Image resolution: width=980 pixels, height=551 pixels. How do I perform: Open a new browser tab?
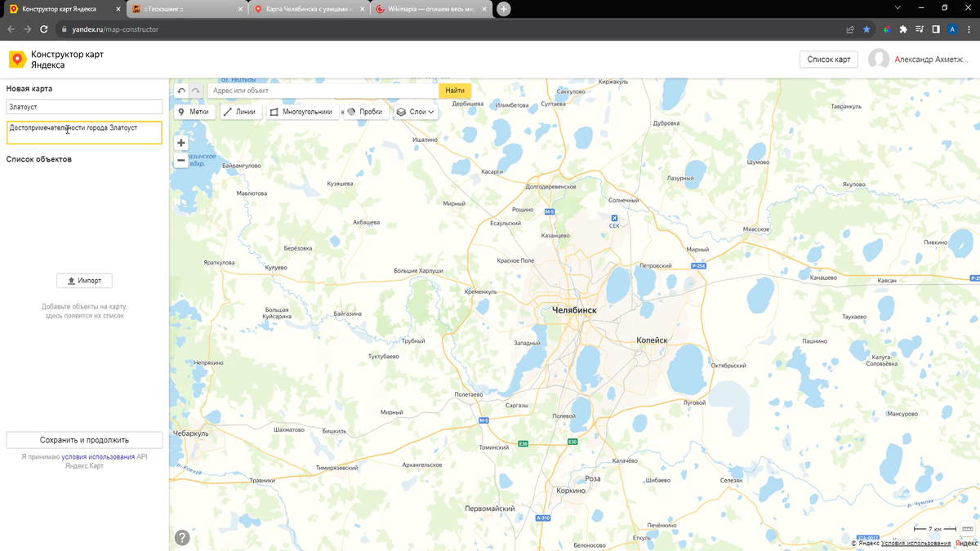pyautogui.click(x=504, y=9)
